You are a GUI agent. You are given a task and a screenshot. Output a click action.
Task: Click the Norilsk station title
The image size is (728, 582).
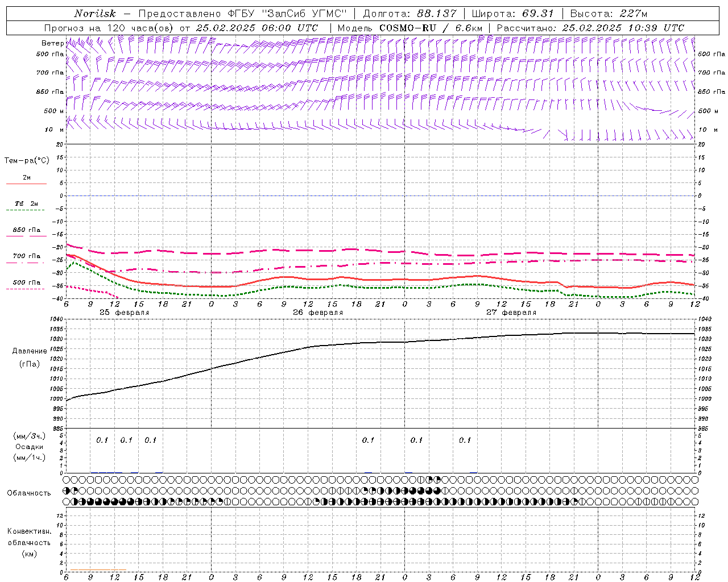(95, 14)
